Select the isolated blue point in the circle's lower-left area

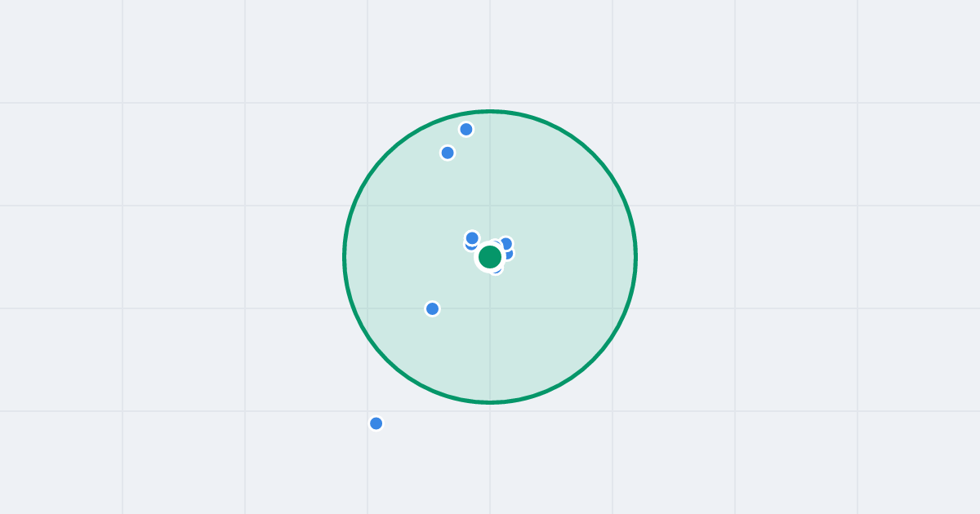pyautogui.click(x=433, y=308)
